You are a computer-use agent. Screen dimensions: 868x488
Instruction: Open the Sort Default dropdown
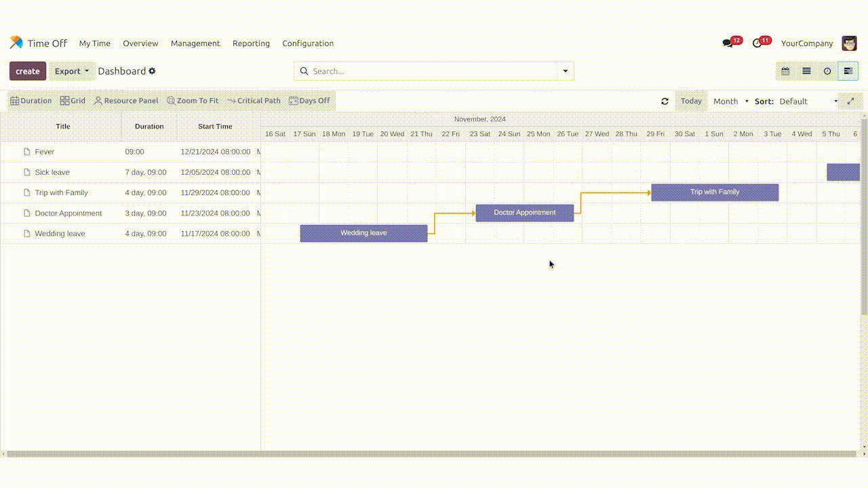click(808, 101)
